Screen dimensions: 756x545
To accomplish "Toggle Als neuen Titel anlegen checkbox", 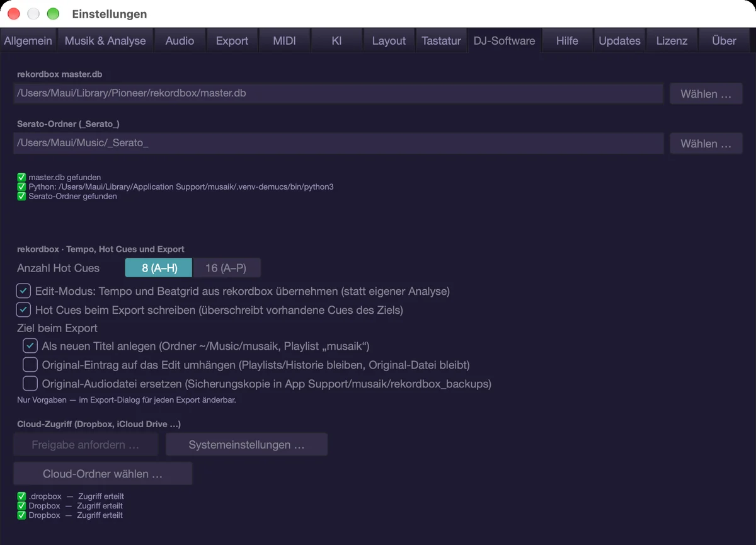I will click(30, 346).
